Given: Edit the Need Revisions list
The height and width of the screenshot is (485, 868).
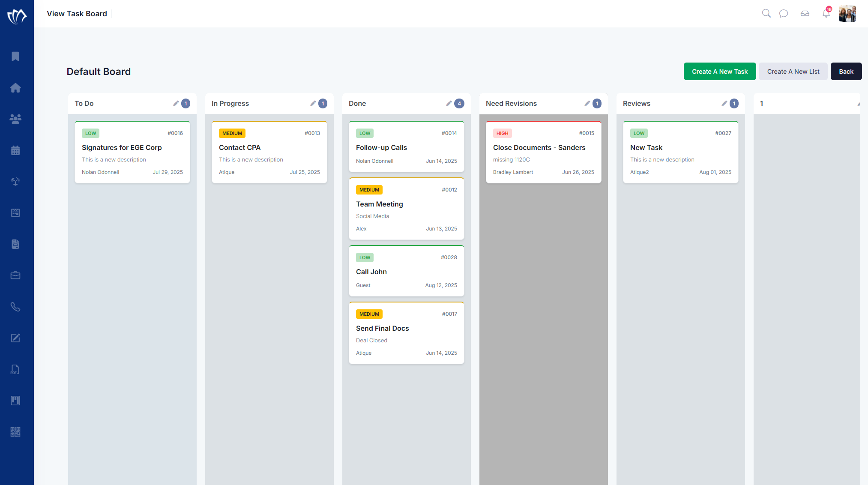Looking at the screenshot, I should click(x=587, y=103).
